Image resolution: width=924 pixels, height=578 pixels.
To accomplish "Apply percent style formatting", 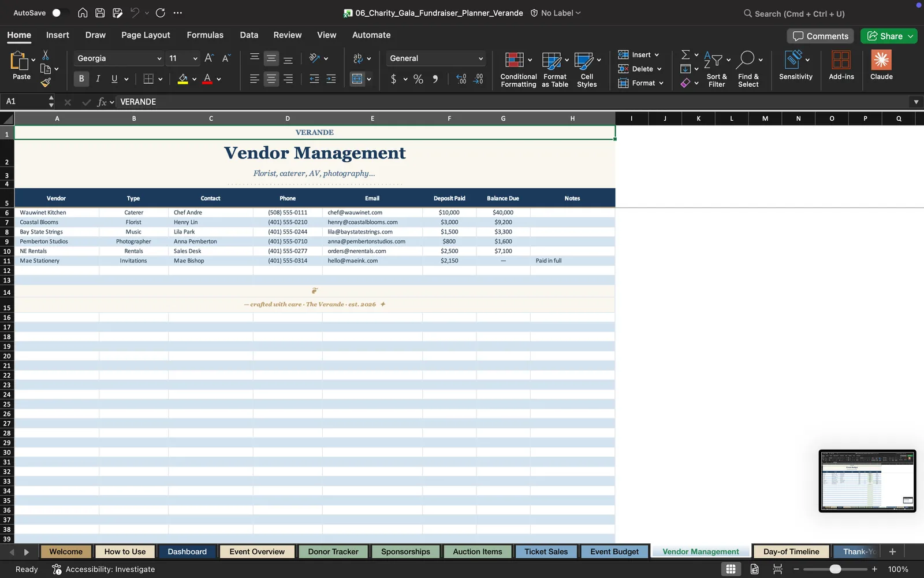I will coord(418,79).
